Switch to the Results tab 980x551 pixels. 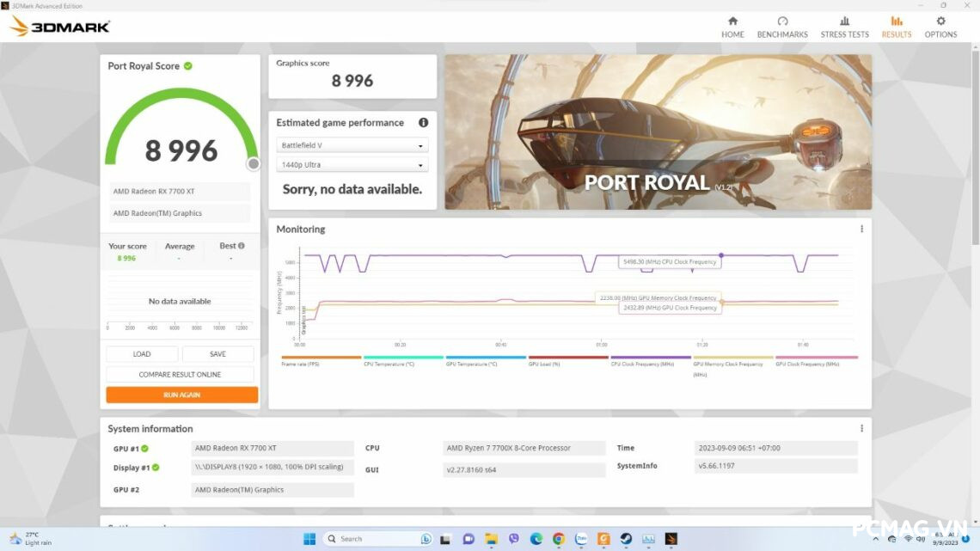(x=897, y=28)
